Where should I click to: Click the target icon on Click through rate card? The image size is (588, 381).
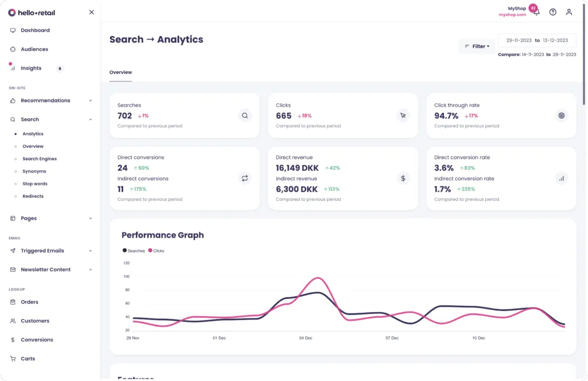(x=562, y=115)
